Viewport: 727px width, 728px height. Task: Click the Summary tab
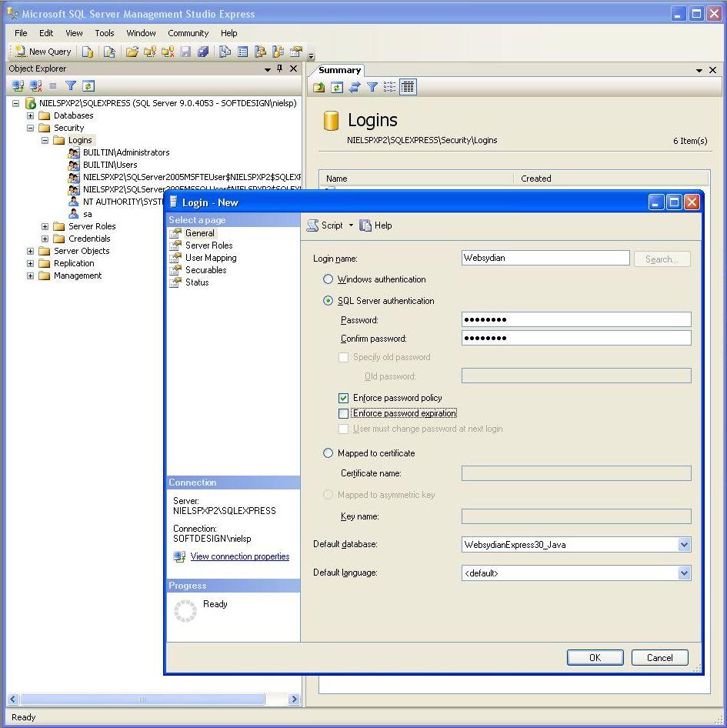click(339, 70)
